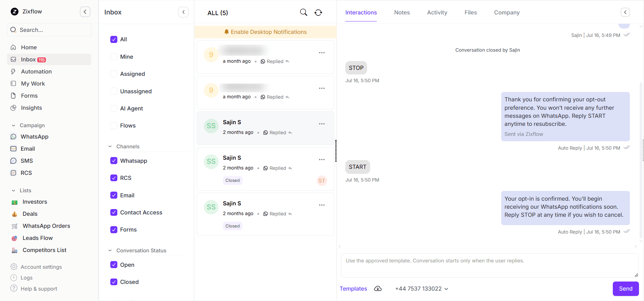The height and width of the screenshot is (301, 644).
Task: Send the message with Send button
Action: point(626,289)
